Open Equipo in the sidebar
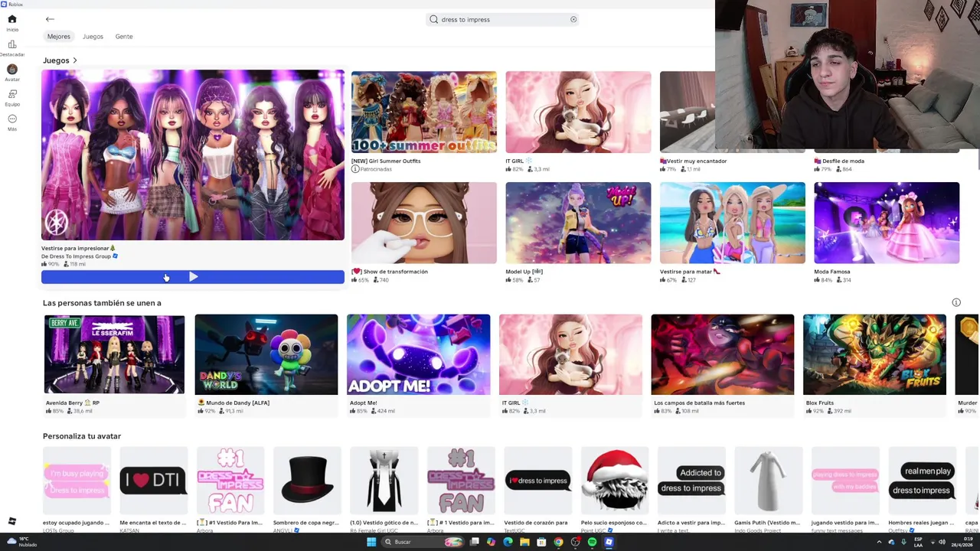 pyautogui.click(x=12, y=97)
